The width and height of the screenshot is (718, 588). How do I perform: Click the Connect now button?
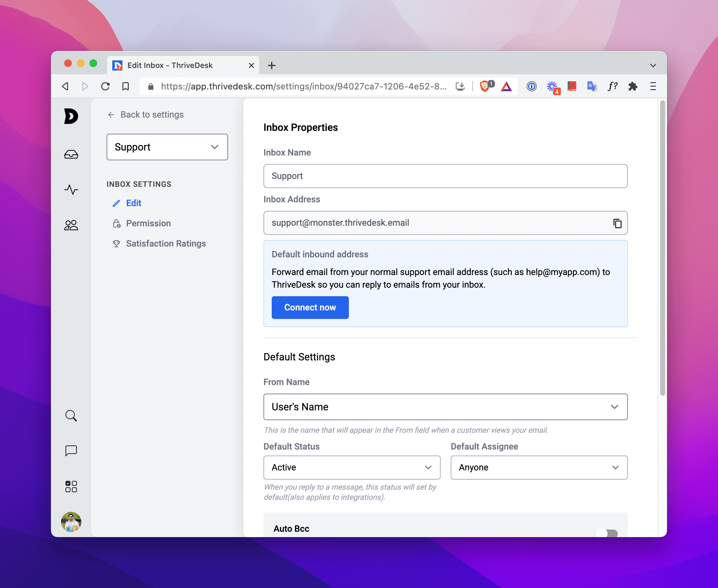(310, 307)
